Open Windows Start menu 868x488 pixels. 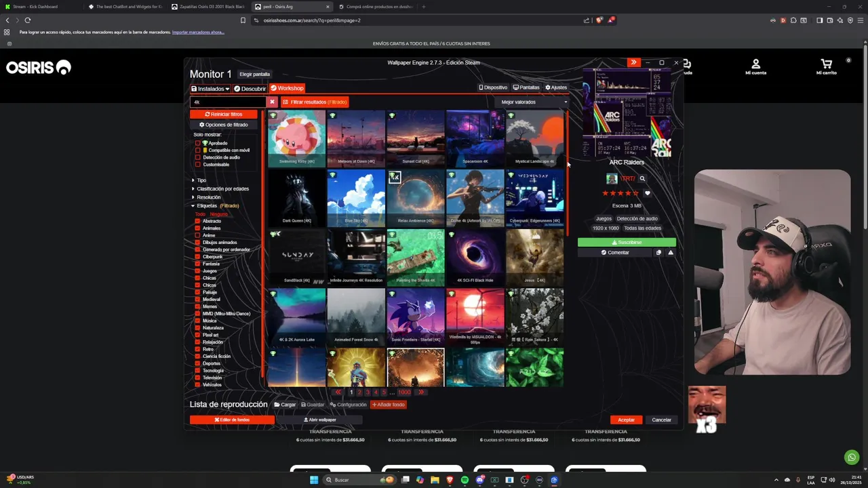pyautogui.click(x=313, y=480)
